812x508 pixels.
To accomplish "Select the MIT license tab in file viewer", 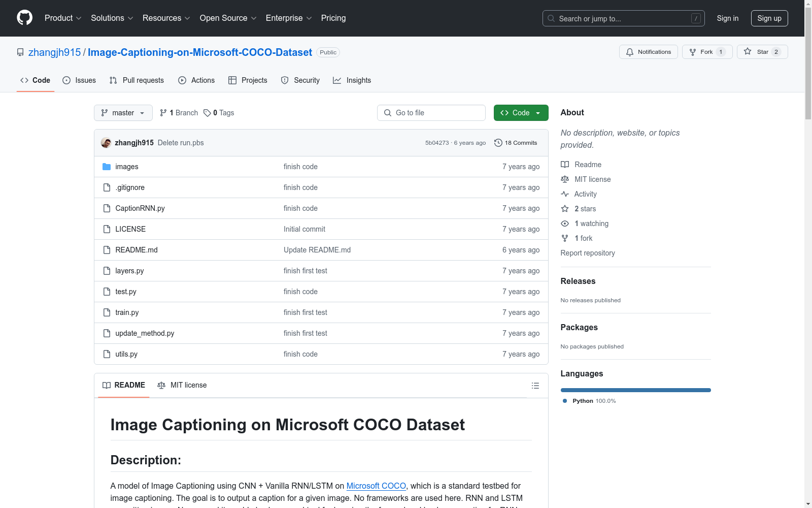I will point(182,385).
